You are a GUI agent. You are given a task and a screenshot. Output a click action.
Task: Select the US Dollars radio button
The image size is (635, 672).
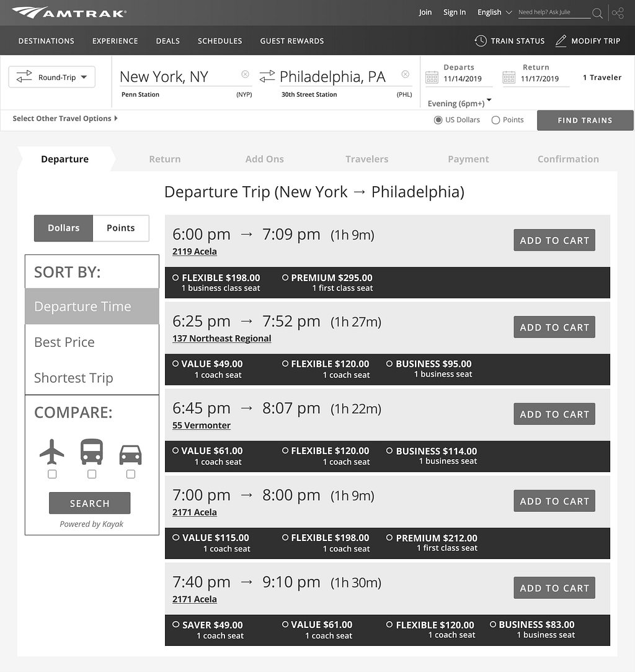tap(438, 120)
